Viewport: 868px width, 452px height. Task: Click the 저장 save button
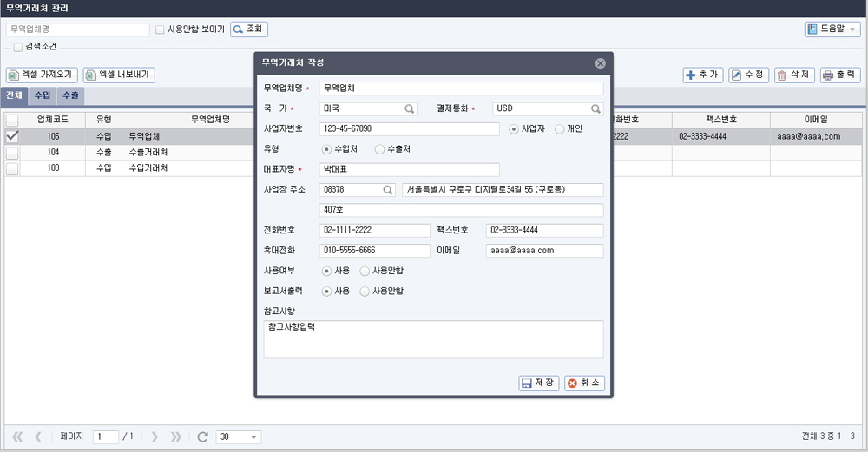539,383
